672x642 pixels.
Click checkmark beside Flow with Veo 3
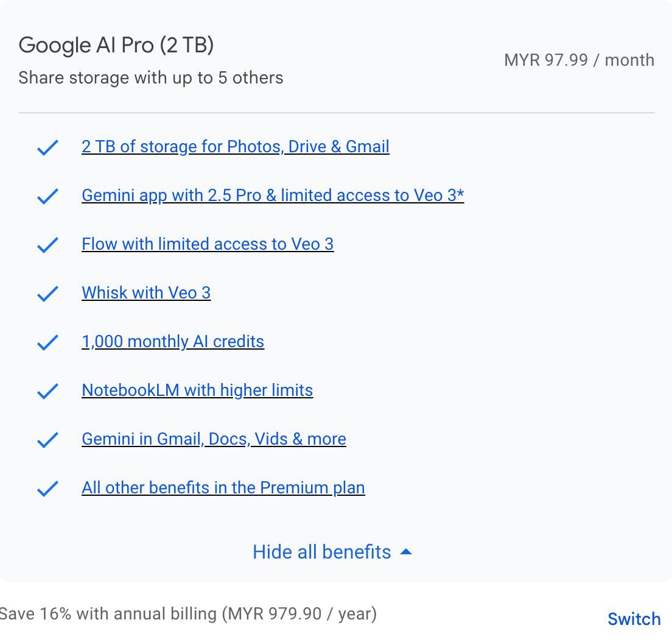[47, 245]
